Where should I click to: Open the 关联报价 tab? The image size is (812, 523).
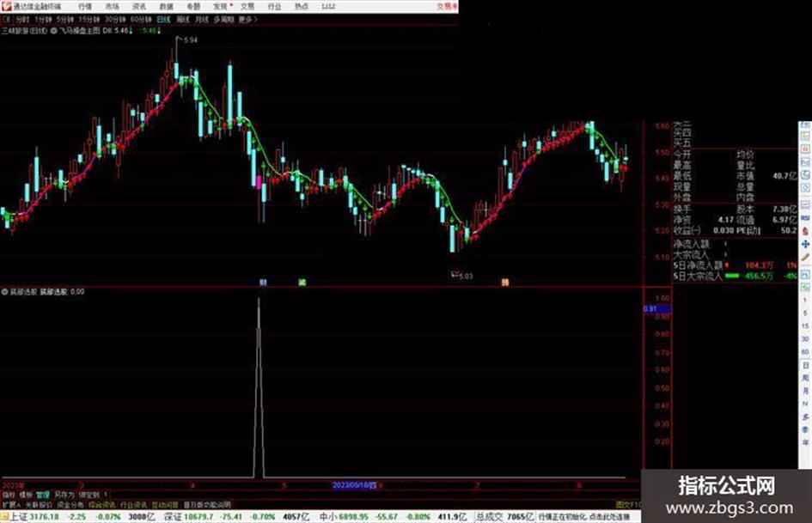pyautogui.click(x=39, y=504)
